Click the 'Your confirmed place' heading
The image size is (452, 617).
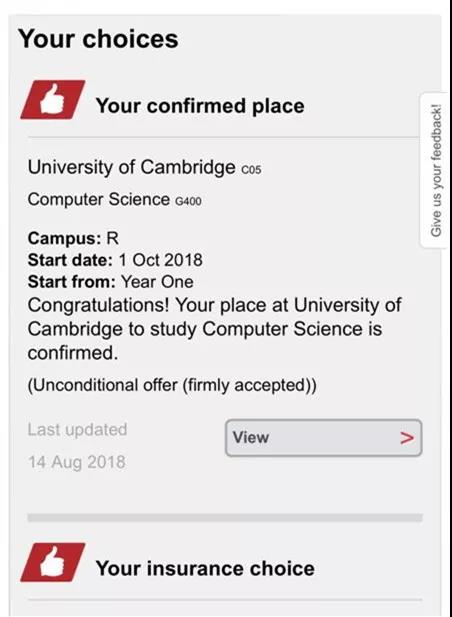200,106
